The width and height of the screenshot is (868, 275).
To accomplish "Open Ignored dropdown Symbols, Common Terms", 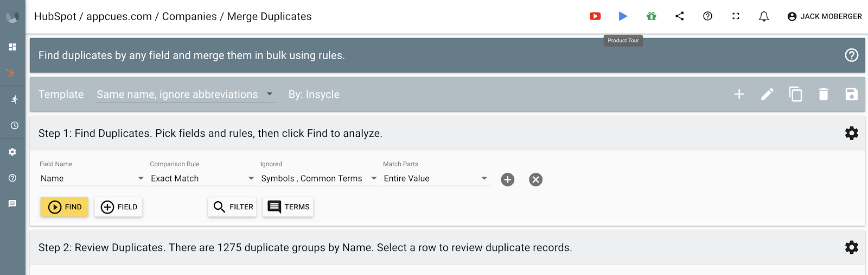I will point(320,178).
